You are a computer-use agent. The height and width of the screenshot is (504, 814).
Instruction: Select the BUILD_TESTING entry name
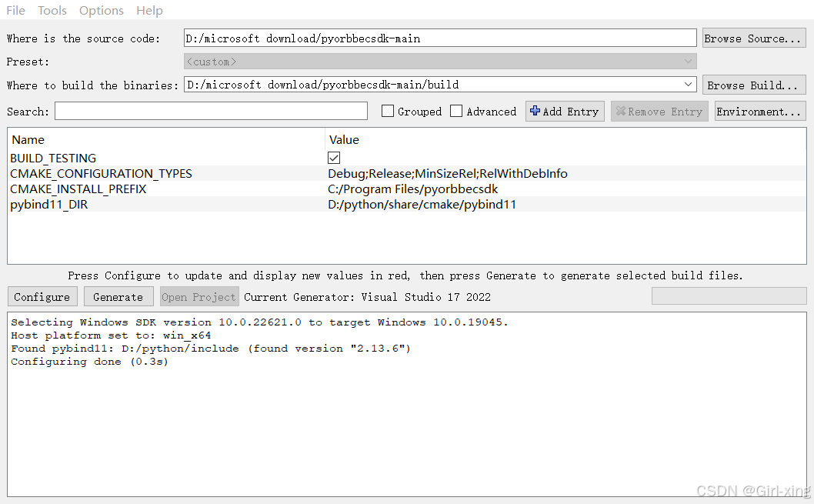click(53, 158)
